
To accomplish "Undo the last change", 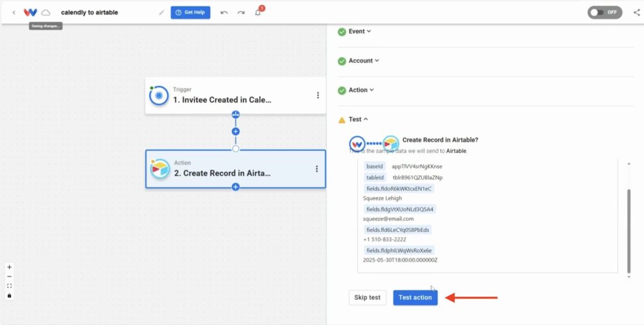I will tap(224, 13).
